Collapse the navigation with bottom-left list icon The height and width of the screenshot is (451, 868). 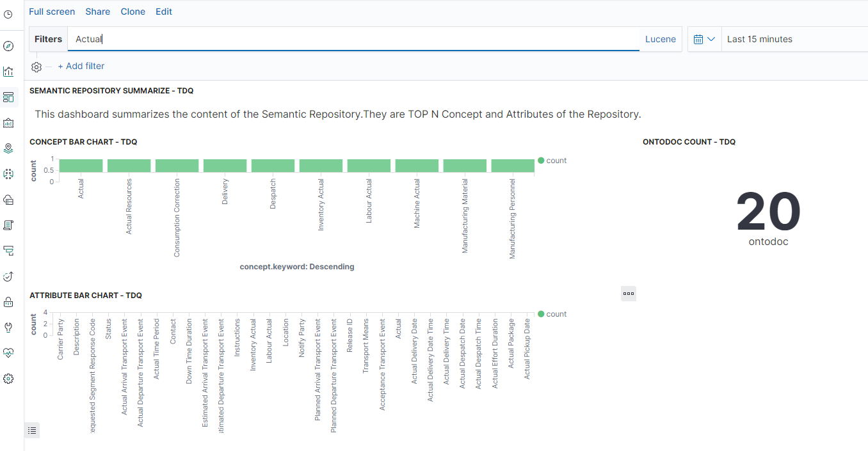(x=32, y=430)
